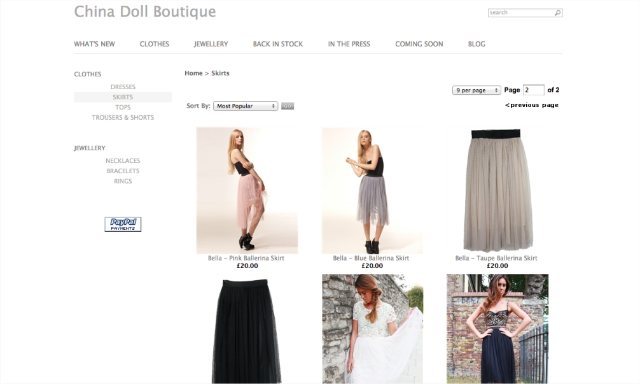This screenshot has width=640, height=384.
Task: Click Bella – Taupe Ballerina Skirt title
Action: coord(496,258)
